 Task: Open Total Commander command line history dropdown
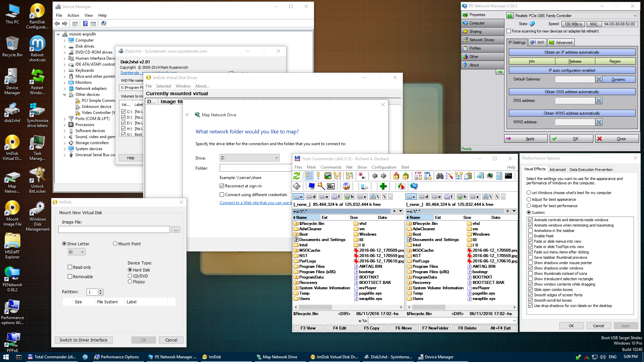(x=515, y=321)
